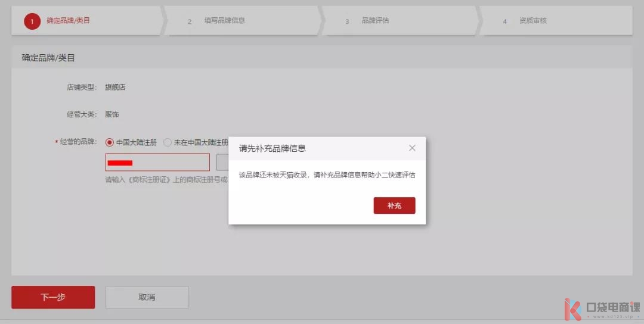
Task: Select the 中国大陆注册 radio option
Action: [110, 143]
